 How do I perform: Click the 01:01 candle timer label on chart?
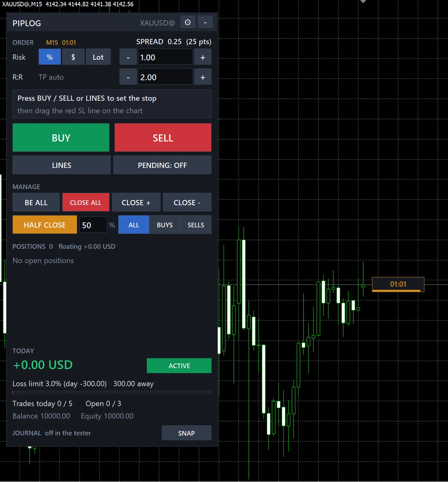click(398, 284)
